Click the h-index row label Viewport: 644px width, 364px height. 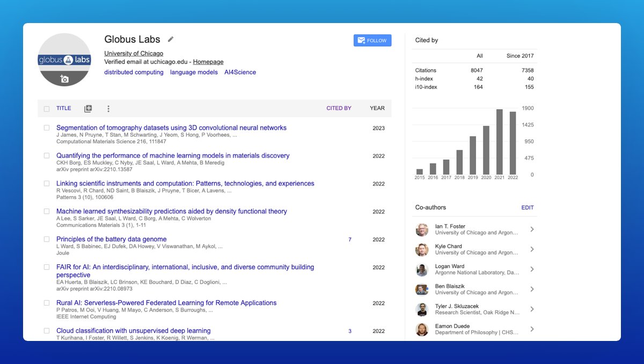coord(423,79)
